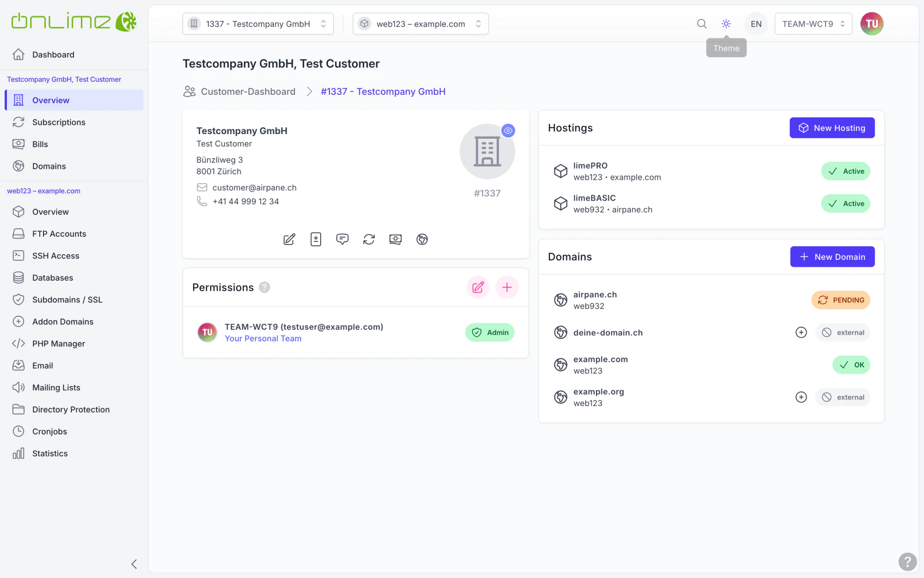Open Bills in the sidebar
The height and width of the screenshot is (578, 924).
74,144
